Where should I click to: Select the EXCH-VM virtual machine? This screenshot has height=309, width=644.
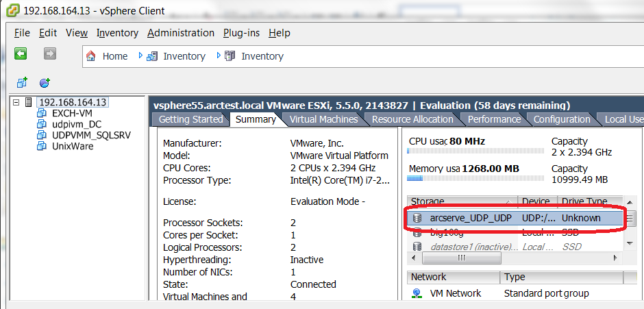[71, 113]
